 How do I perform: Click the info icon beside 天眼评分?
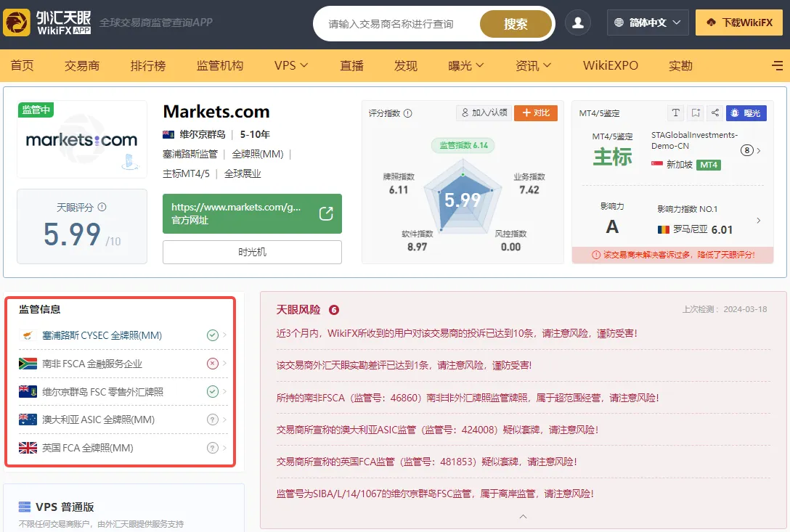click(102, 207)
